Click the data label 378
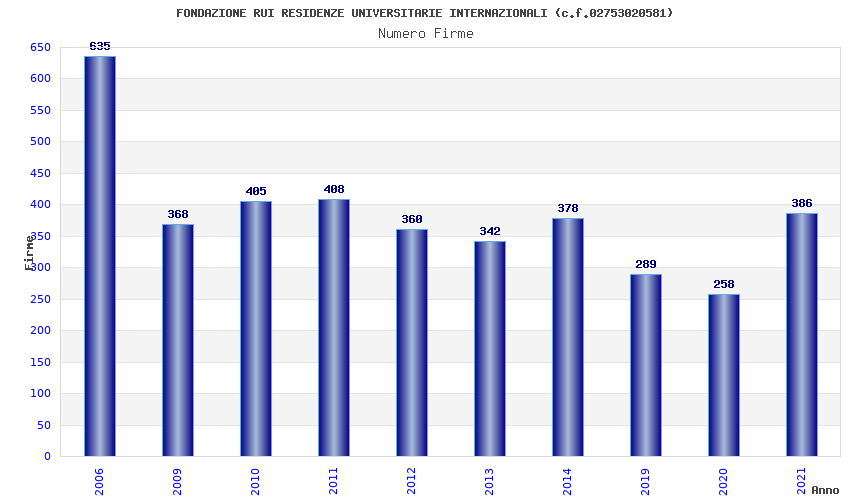850x500 pixels. click(568, 208)
